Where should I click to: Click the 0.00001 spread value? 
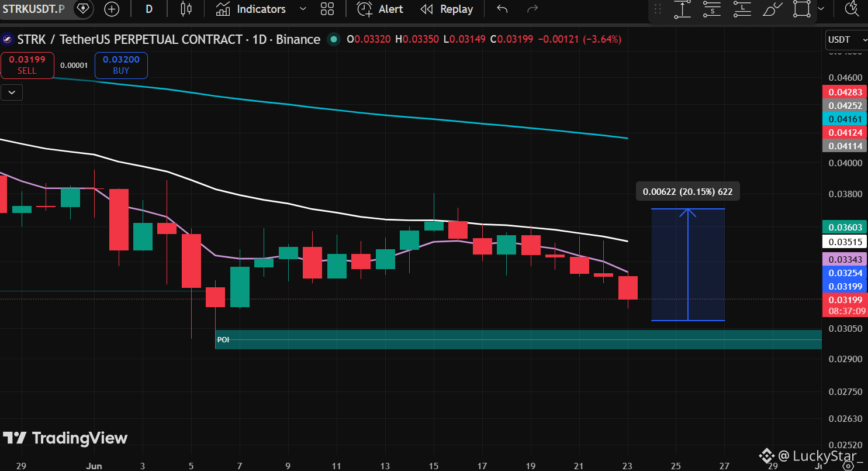(74, 66)
